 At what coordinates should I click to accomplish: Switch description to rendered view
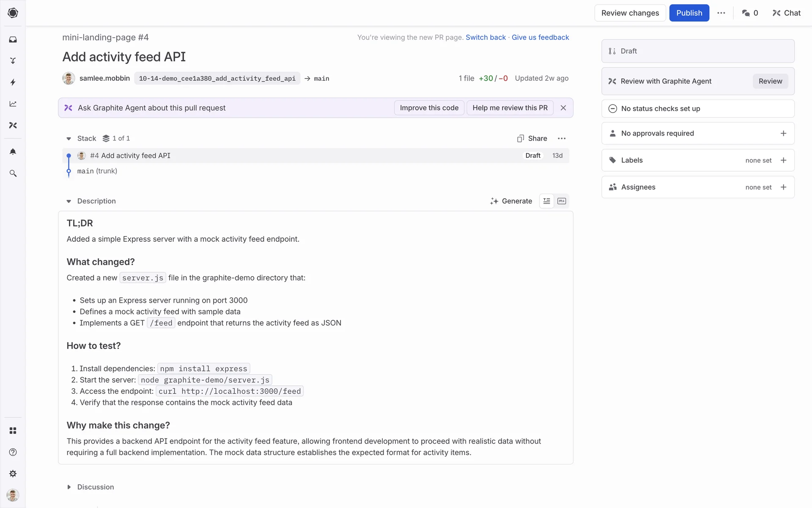(x=546, y=201)
